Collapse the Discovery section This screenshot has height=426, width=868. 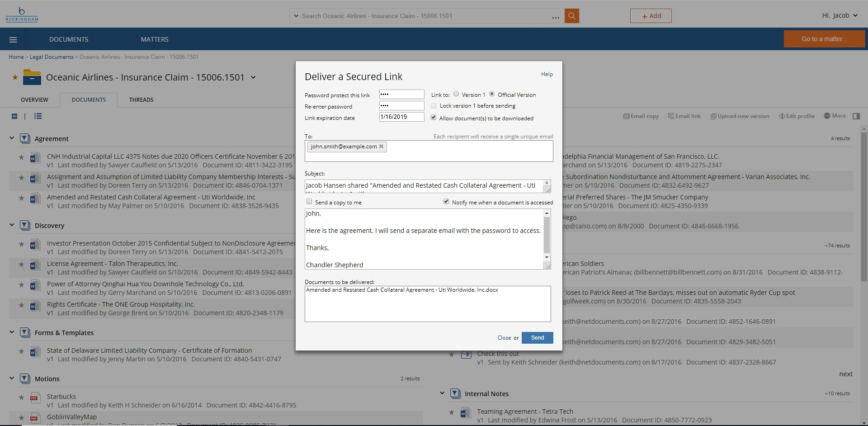click(12, 225)
